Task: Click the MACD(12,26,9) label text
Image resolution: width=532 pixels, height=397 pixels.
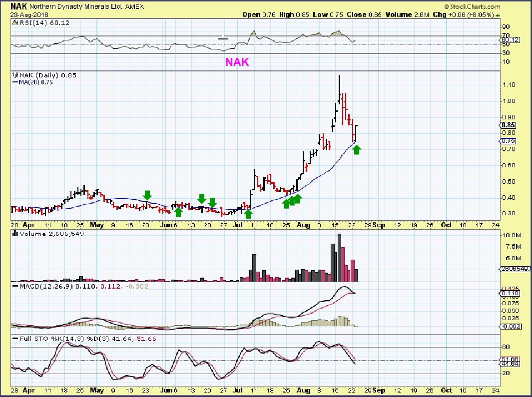Action: tap(46, 286)
